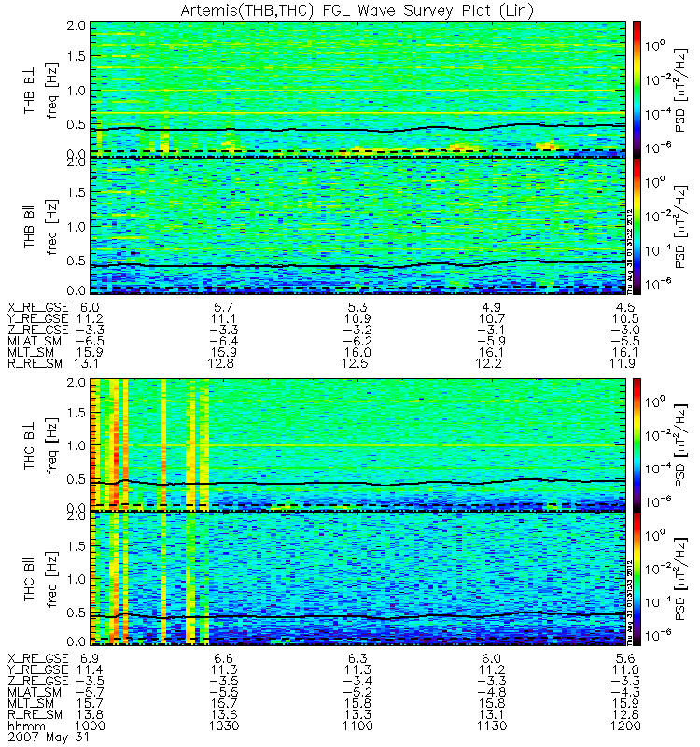Click the 1100 time tick label
The height and width of the screenshot is (747, 700).
tap(357, 726)
